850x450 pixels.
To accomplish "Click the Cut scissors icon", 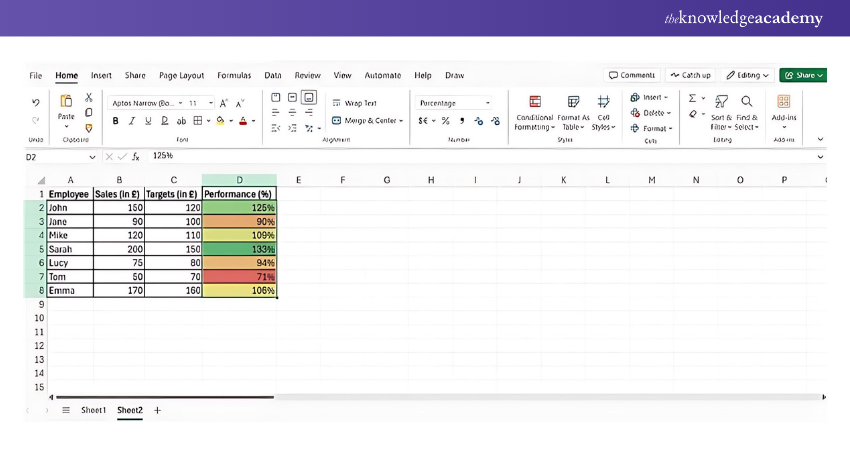I will tap(89, 98).
